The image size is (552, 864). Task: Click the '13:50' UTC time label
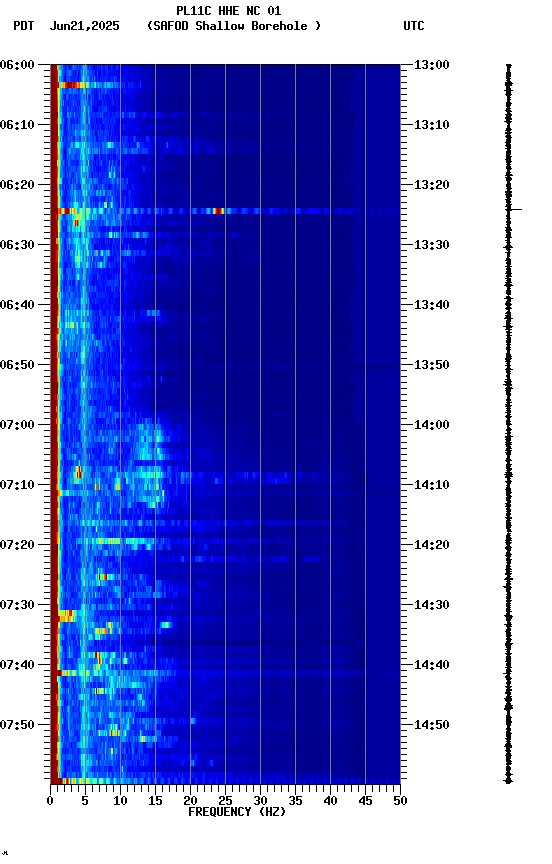(432, 365)
